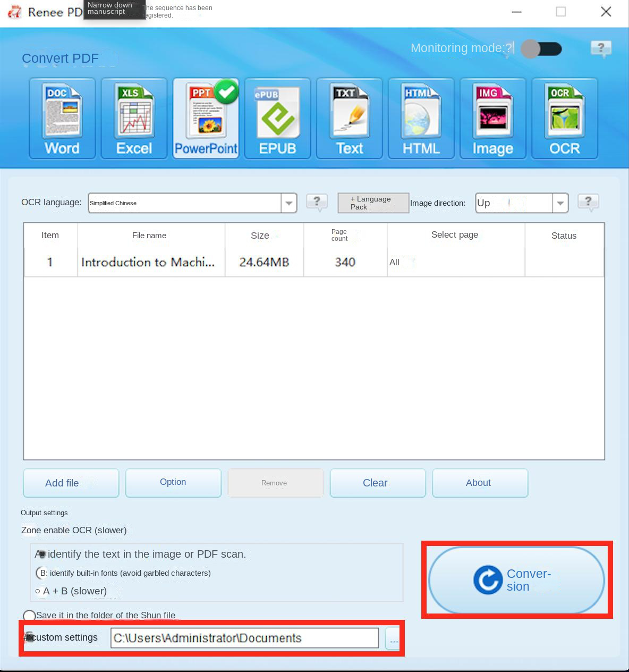Select the Excel conversion format icon
This screenshot has width=629, height=672.
(133, 118)
